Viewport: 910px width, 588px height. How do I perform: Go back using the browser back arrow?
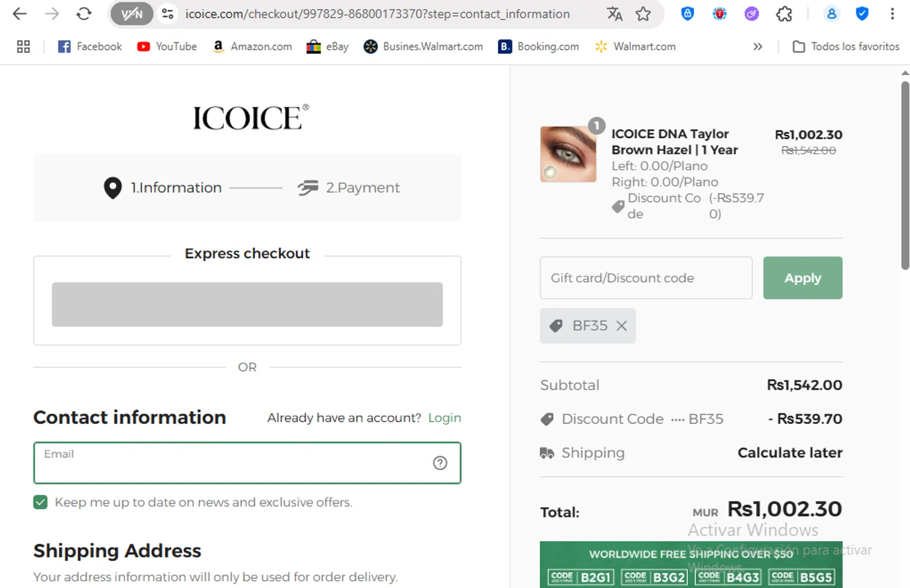click(19, 14)
